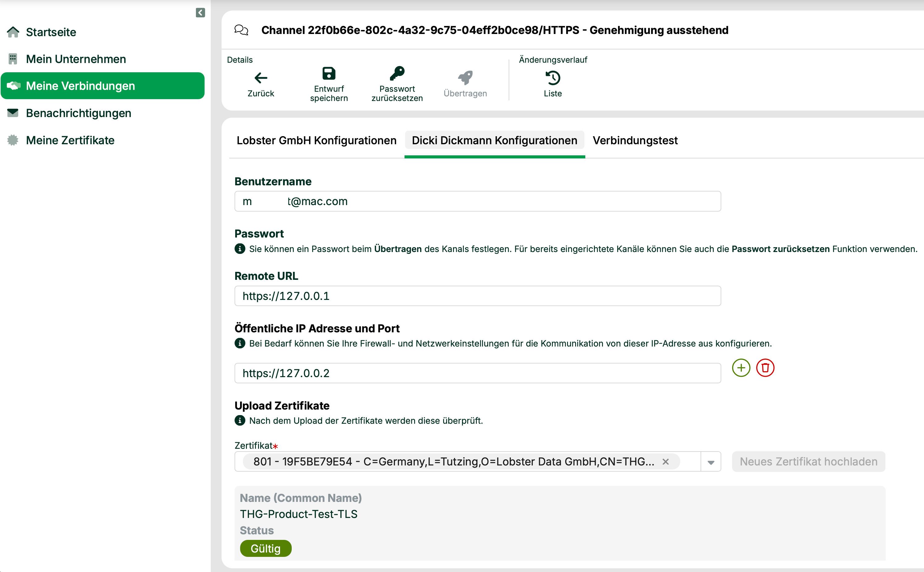Image resolution: width=924 pixels, height=572 pixels.
Task: Click the Änderungsverlauf label
Action: point(553,59)
